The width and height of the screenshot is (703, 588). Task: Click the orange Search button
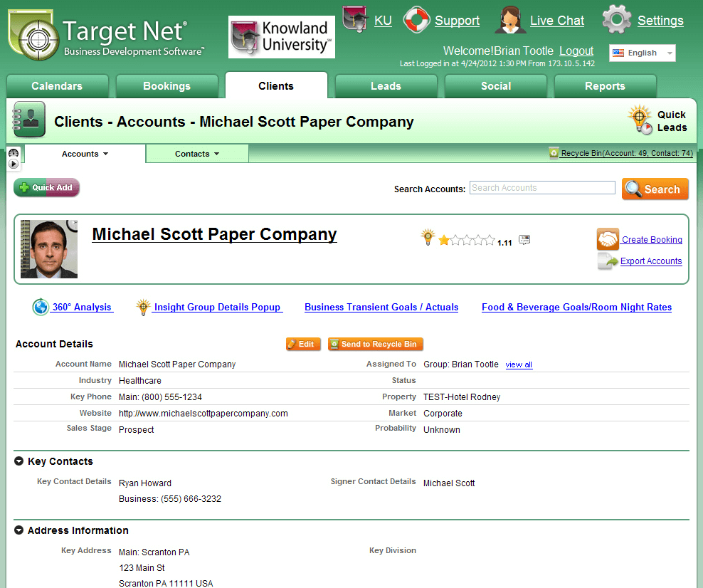(x=655, y=189)
